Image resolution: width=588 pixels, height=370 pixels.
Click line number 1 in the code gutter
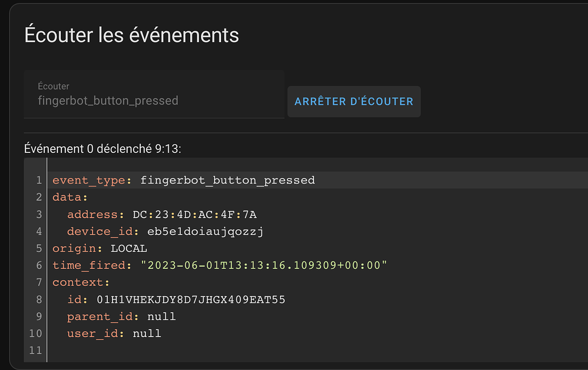pyautogui.click(x=39, y=180)
